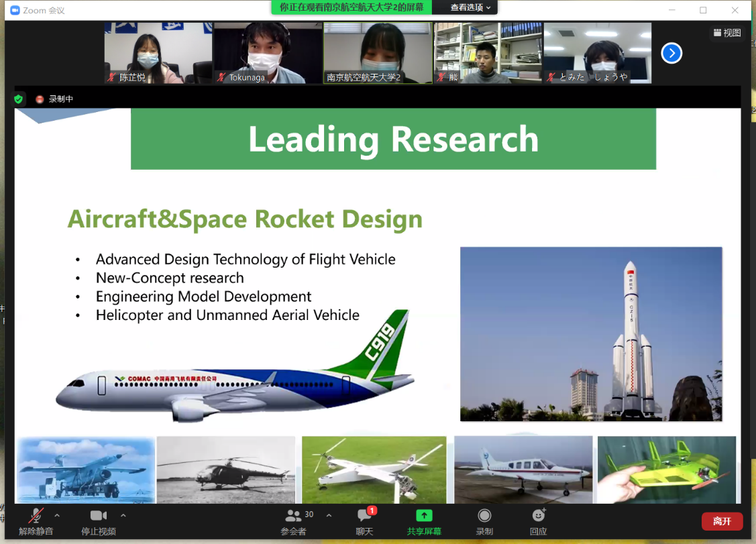Click the red recording indicator icon
This screenshot has height=544, width=756.
40,99
